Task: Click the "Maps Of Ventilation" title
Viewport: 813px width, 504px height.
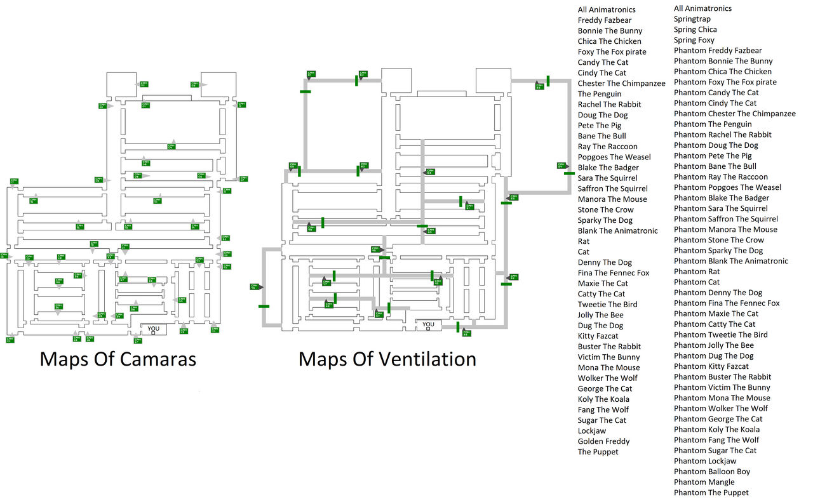Action: pyautogui.click(x=387, y=359)
